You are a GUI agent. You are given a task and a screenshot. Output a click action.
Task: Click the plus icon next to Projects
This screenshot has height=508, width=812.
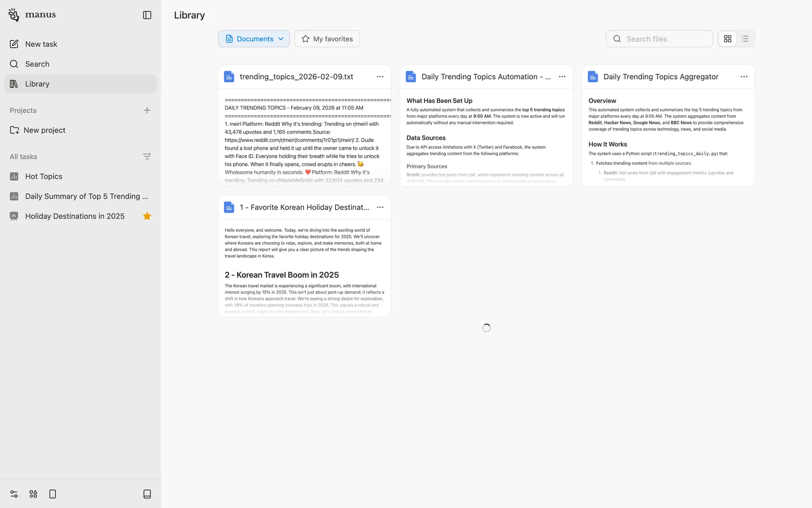tap(147, 110)
